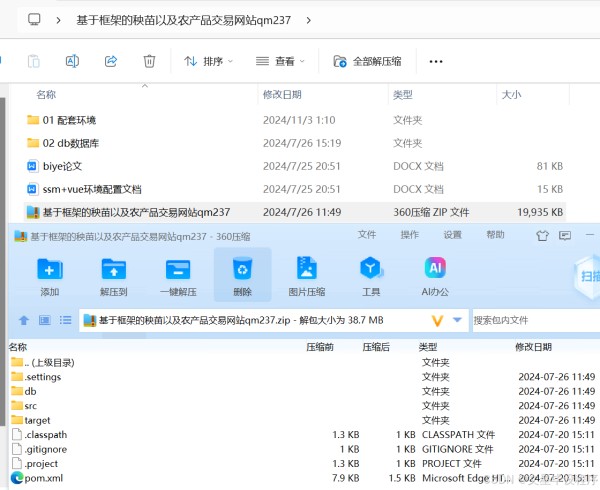Click the 删除 delete icon in 360压缩
Image resolution: width=600 pixels, height=490 pixels.
click(x=243, y=276)
